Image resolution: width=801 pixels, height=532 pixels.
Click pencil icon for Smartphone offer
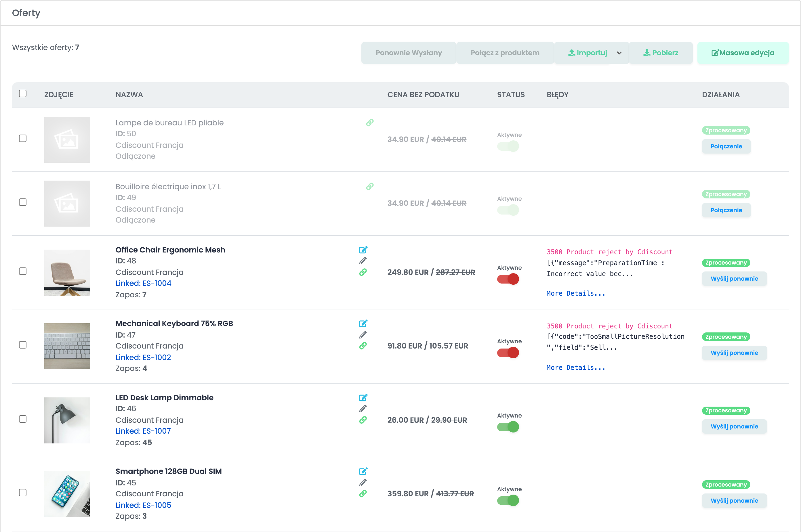(363, 483)
